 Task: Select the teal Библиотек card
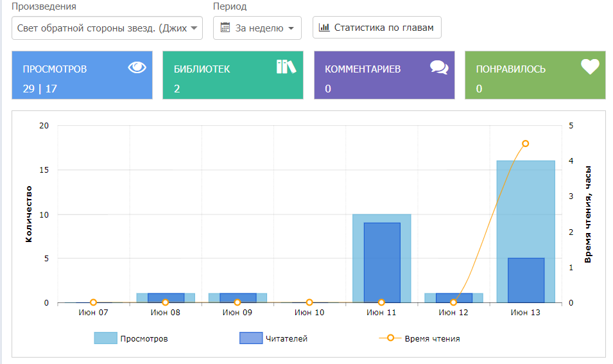point(232,76)
